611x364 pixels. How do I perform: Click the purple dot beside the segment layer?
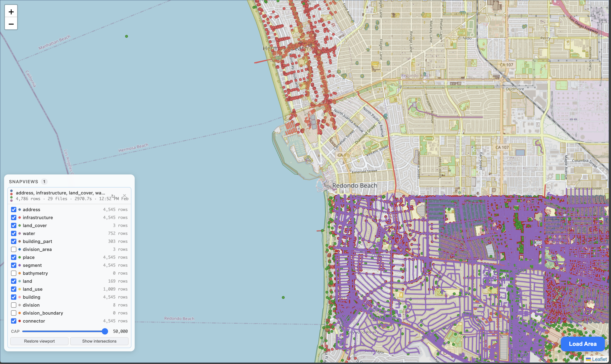[x=19, y=265]
